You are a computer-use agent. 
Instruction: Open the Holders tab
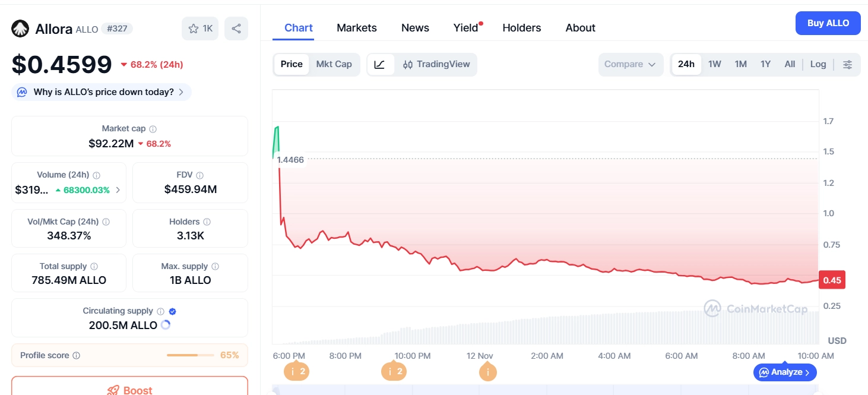click(521, 28)
